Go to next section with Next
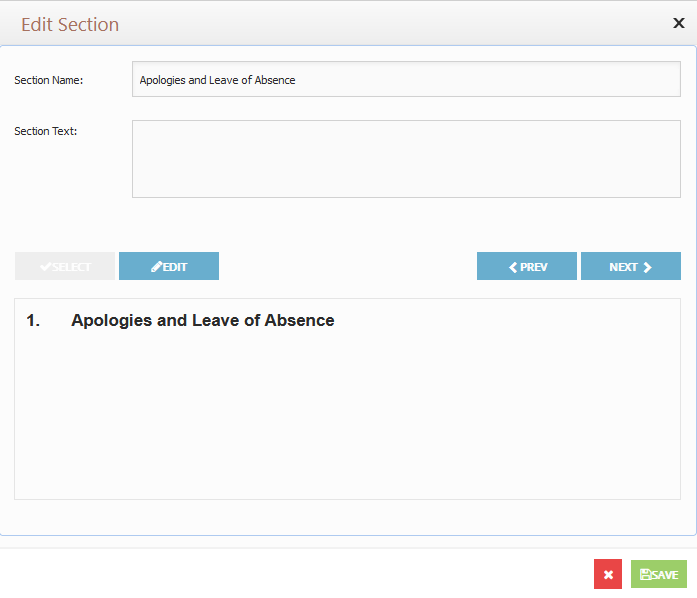Screen dimensions: 697x598 (x=631, y=266)
